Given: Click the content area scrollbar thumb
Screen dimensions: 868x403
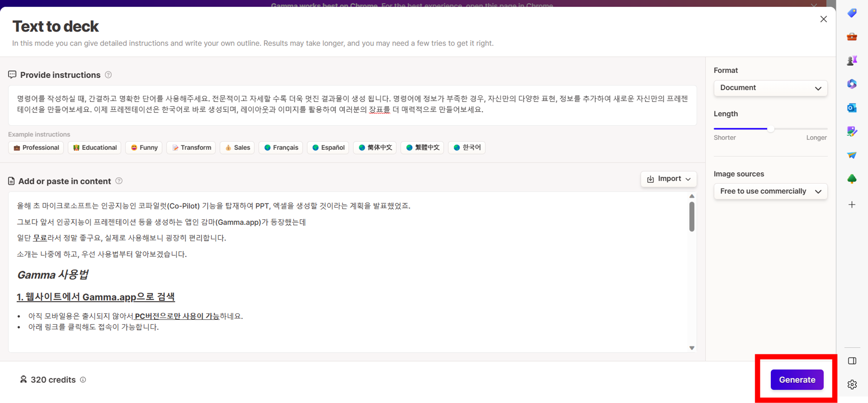Looking at the screenshot, I should 692,216.
